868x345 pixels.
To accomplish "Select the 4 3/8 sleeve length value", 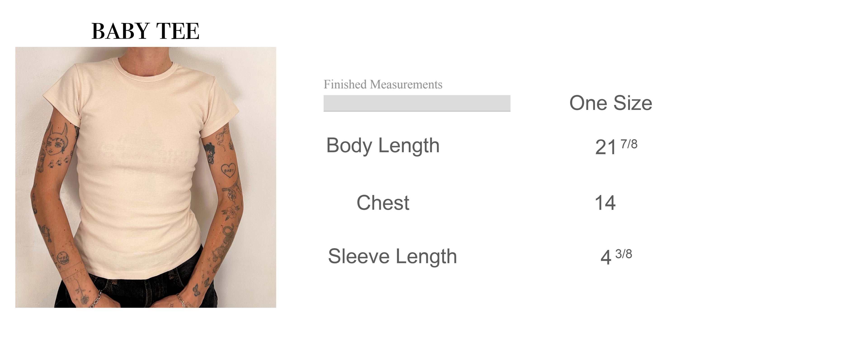I will click(616, 257).
